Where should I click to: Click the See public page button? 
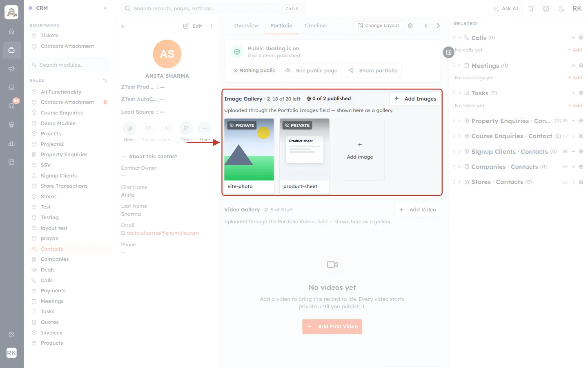pyautogui.click(x=312, y=71)
